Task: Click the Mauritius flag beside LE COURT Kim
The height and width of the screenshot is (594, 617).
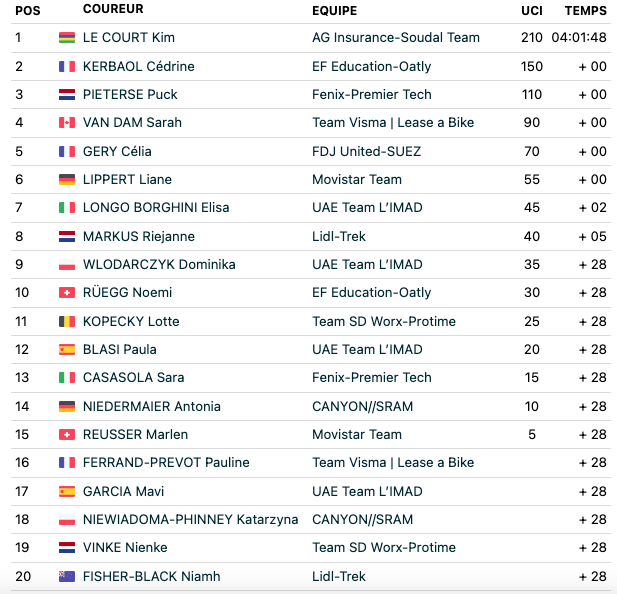Action: tap(67, 38)
